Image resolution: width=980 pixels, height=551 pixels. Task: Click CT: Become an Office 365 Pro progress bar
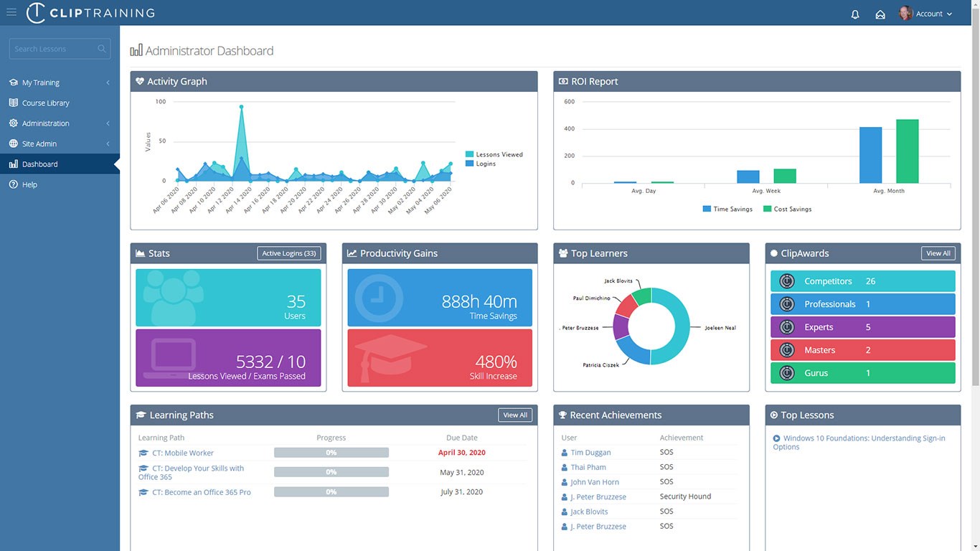(331, 492)
